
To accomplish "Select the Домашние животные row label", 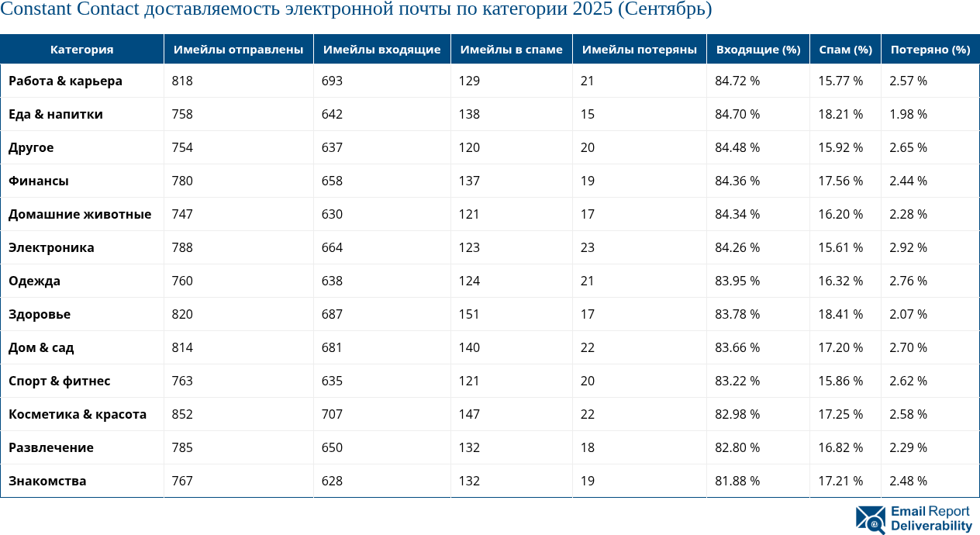I will 80,214.
